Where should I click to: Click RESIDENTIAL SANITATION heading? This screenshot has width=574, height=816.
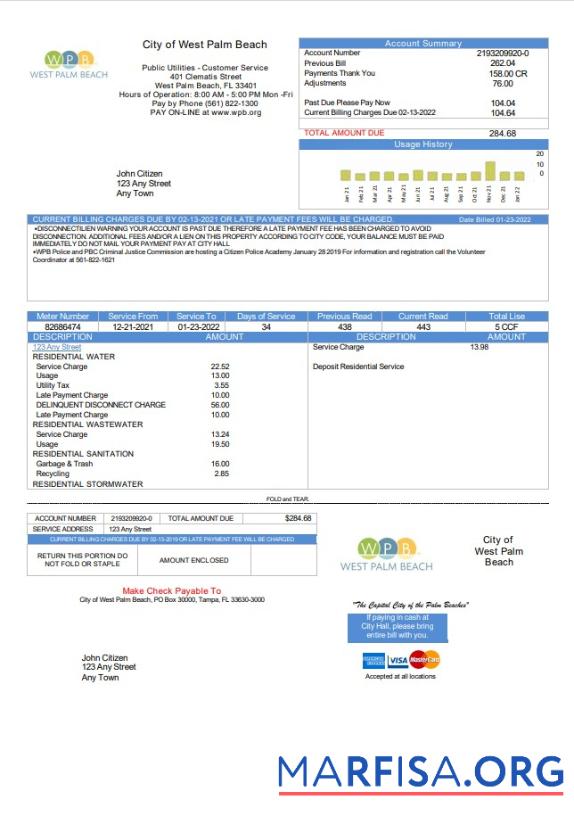(x=83, y=454)
